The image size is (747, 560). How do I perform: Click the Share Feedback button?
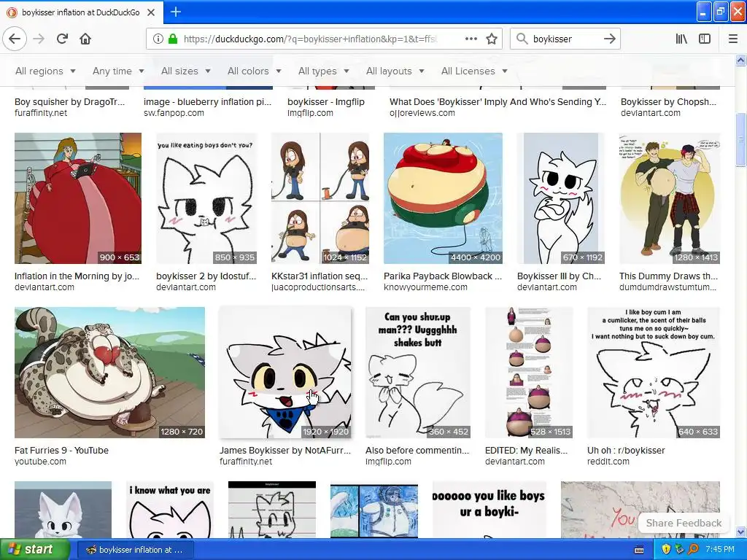pos(684,523)
